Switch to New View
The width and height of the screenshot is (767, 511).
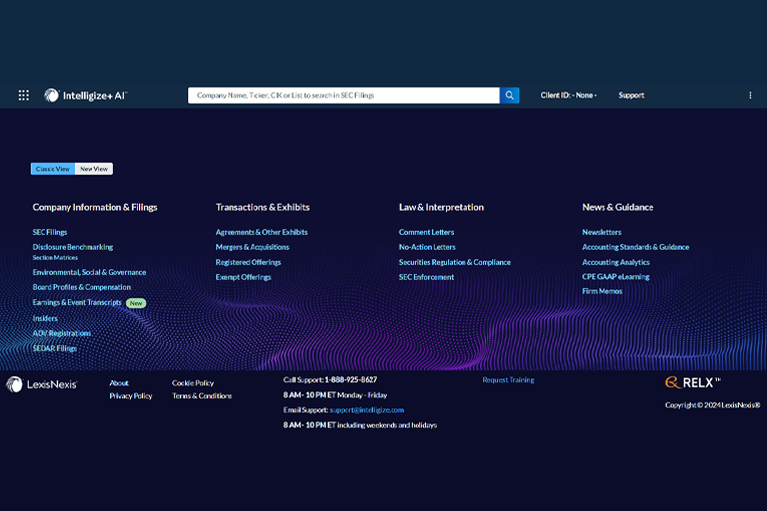[94, 169]
